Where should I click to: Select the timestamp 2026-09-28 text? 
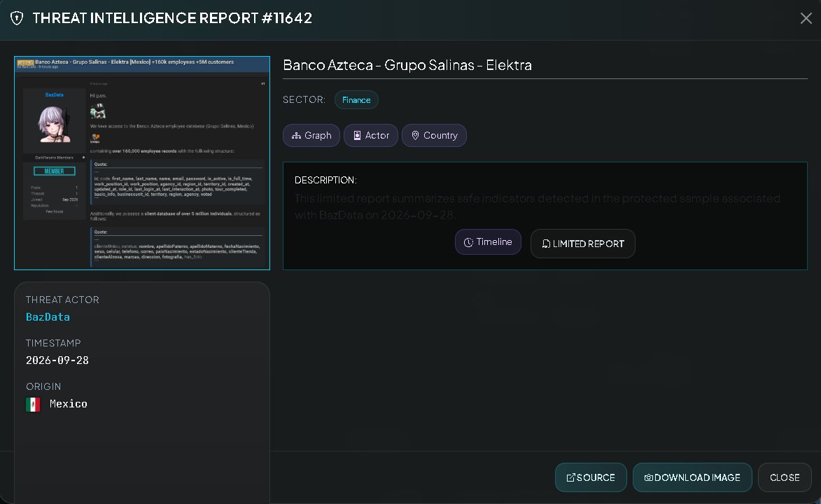click(x=57, y=360)
